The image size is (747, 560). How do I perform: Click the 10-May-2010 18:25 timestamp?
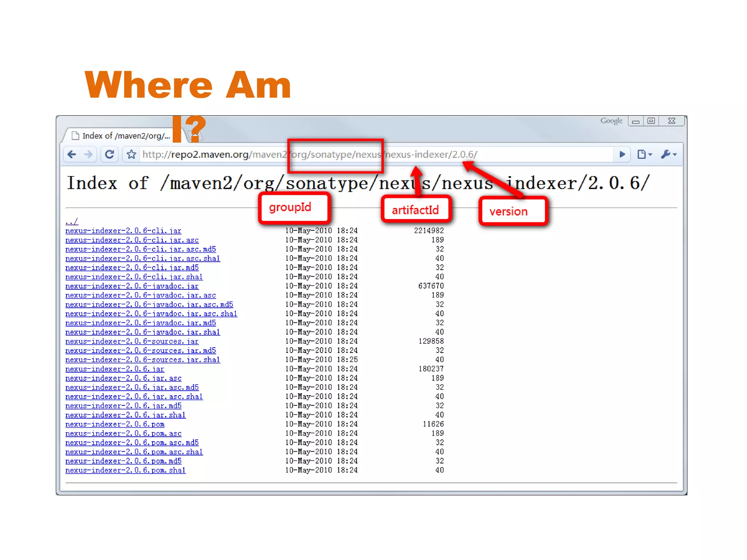pyautogui.click(x=321, y=360)
